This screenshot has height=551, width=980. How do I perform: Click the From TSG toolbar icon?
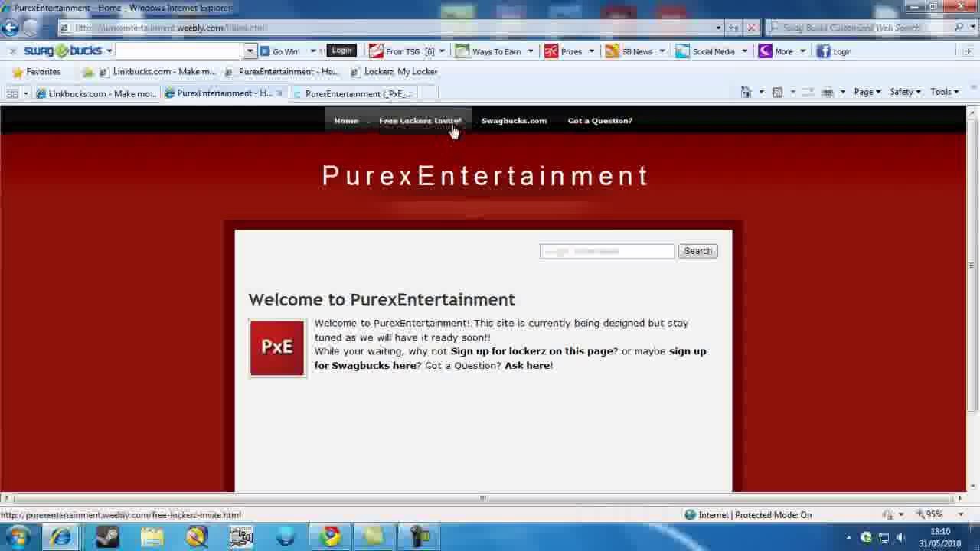[376, 51]
